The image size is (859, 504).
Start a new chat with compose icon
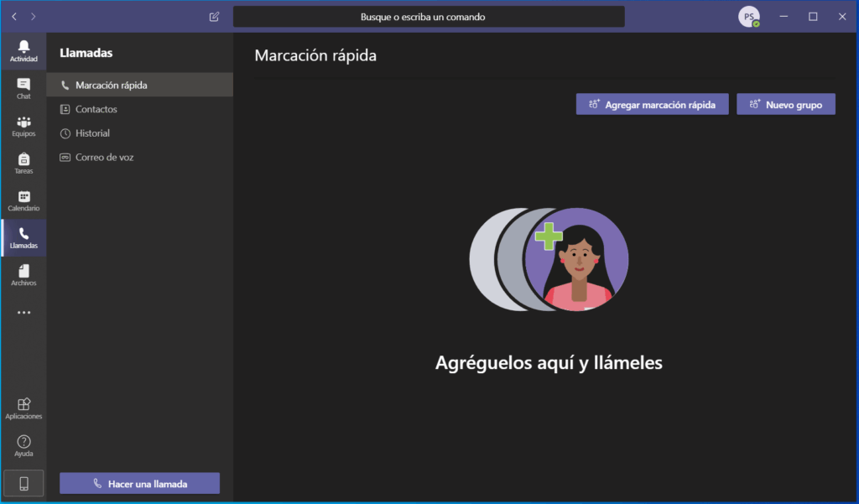214,17
